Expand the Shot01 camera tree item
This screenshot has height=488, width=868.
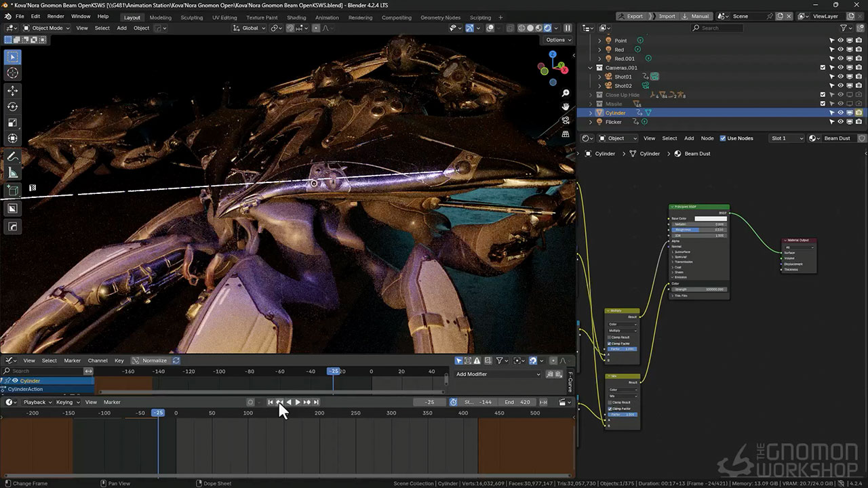pyautogui.click(x=599, y=77)
